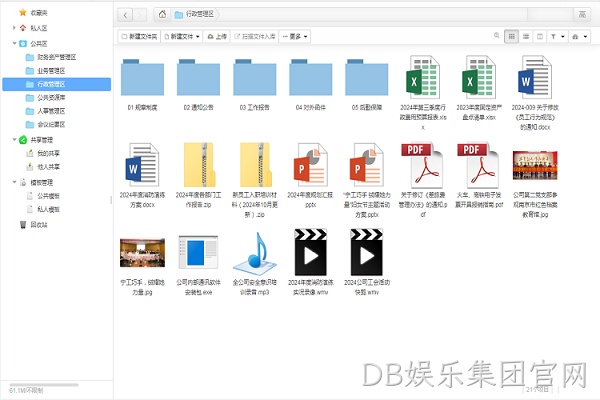Select the meeting room photo jpg thumbnail
This screenshot has height=400, width=600.
click(142, 253)
